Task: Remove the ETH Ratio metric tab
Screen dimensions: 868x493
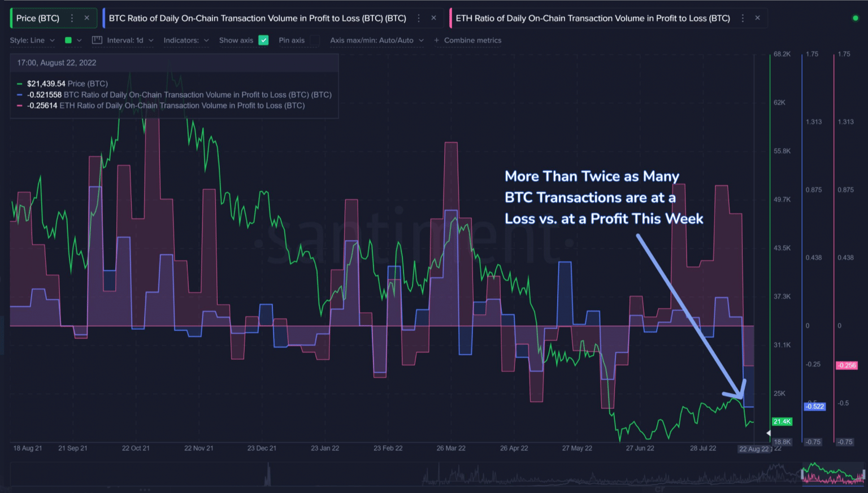Action: [757, 18]
